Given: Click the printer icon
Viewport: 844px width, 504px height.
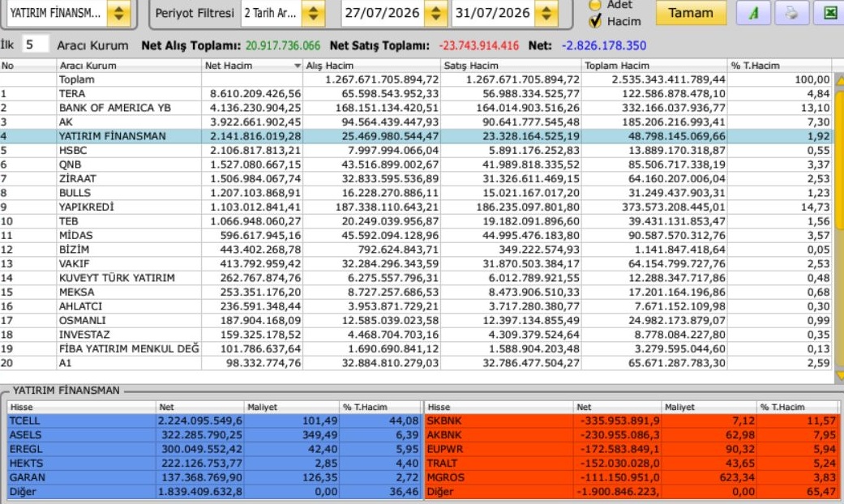Looking at the screenshot, I should click(x=791, y=13).
